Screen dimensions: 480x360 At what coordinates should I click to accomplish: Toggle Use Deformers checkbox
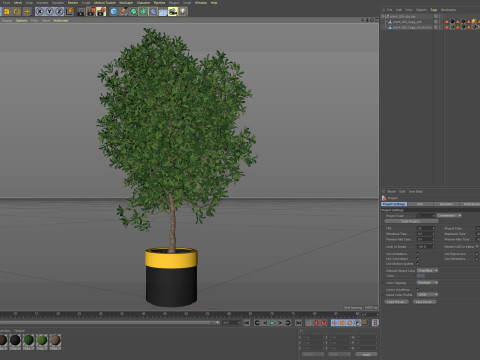pyautogui.click(x=477, y=259)
